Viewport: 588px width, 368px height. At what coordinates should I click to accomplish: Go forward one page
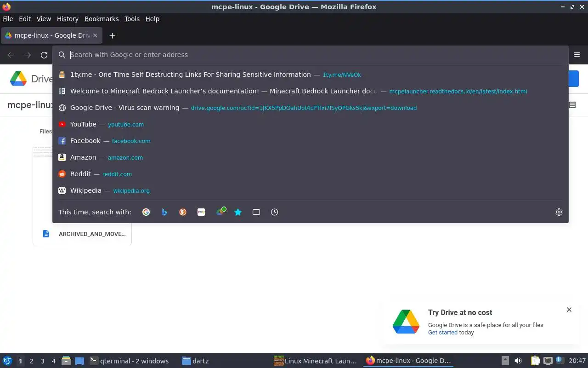(28, 55)
